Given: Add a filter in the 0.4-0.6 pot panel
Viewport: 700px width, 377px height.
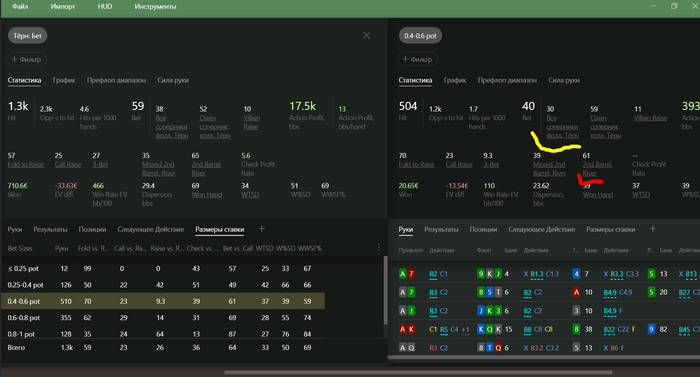Looking at the screenshot, I should [x=418, y=59].
